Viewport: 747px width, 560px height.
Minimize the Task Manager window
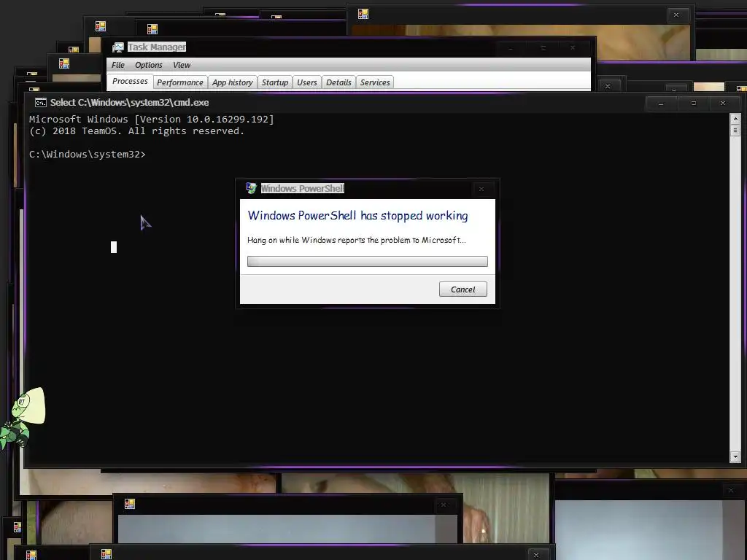pos(510,47)
